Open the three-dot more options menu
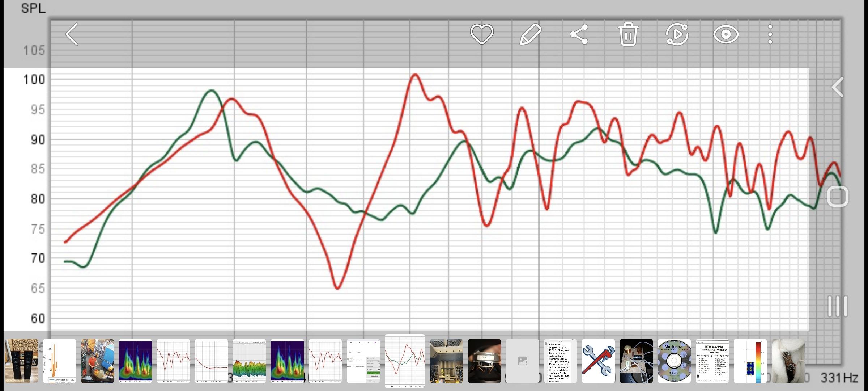 pos(770,34)
